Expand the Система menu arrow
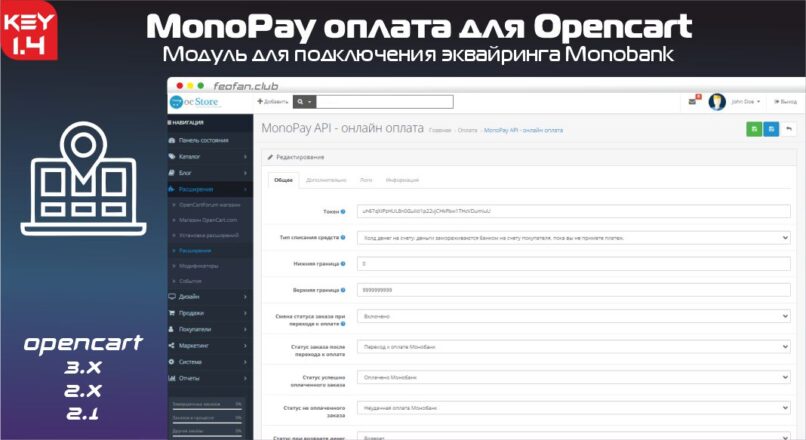Image resolution: width=806 pixels, height=440 pixels. point(245,362)
